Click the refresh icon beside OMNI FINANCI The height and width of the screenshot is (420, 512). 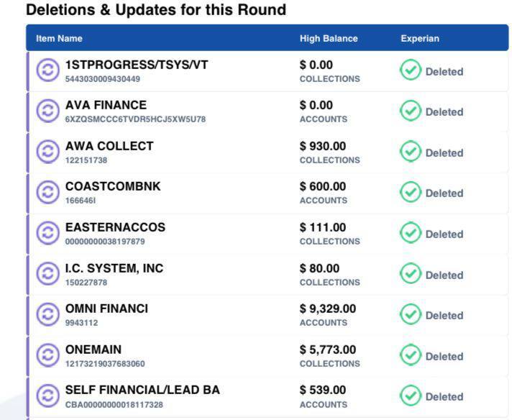point(47,315)
